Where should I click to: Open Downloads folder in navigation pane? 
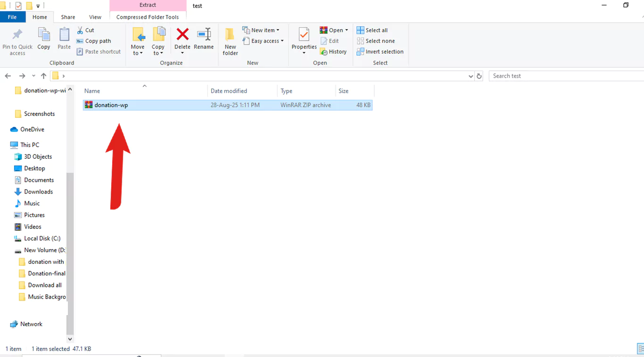tap(38, 192)
